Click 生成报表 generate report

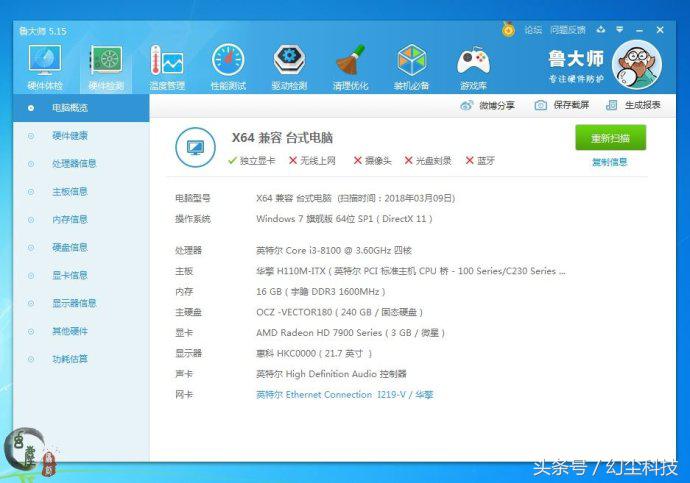633,105
